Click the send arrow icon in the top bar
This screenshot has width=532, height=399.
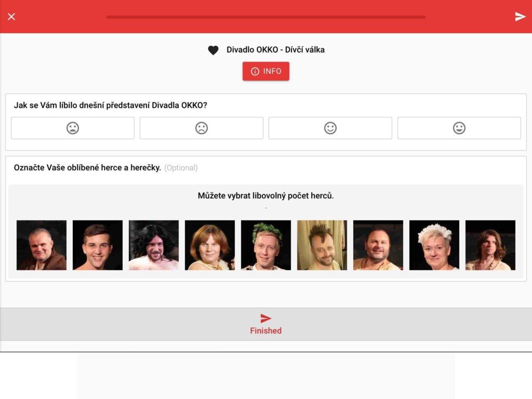[x=520, y=16]
